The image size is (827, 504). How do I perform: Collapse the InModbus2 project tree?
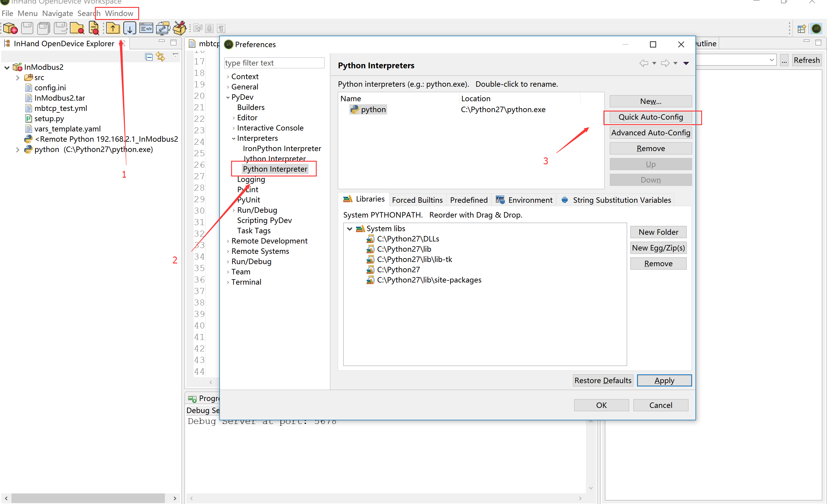pos(7,67)
